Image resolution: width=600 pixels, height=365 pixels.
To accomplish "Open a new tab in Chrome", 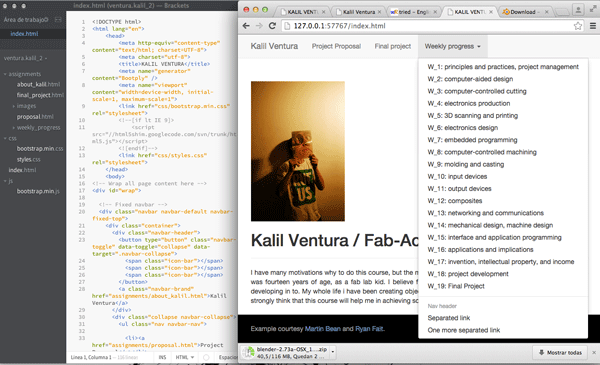I will pos(562,12).
